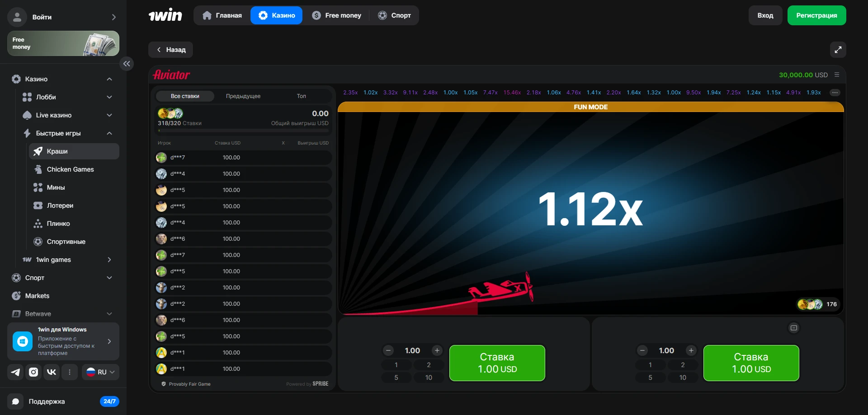868x415 pixels.
Task: Select quick amount 5 in left panel
Action: [x=396, y=378]
